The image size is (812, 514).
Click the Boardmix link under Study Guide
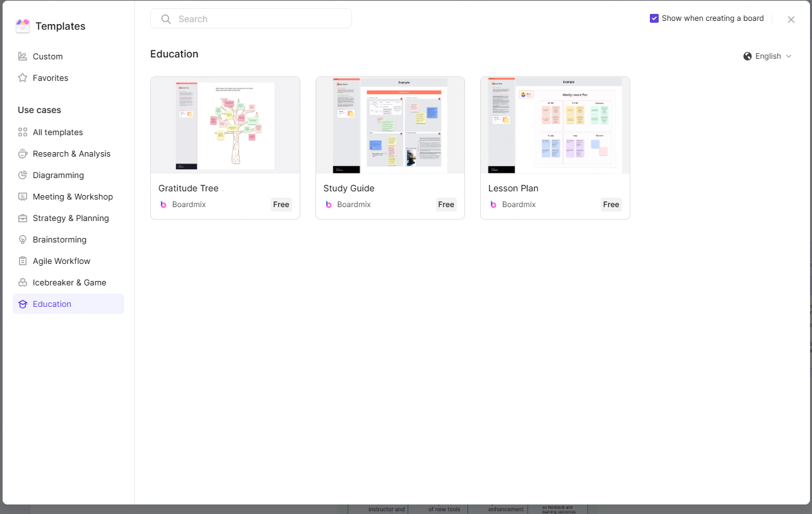[355, 204]
